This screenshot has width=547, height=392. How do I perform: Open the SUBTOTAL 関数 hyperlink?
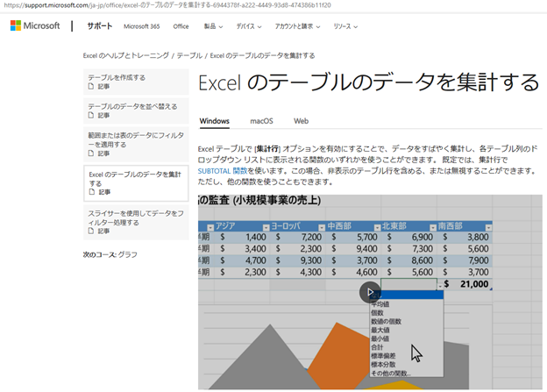tap(223, 171)
